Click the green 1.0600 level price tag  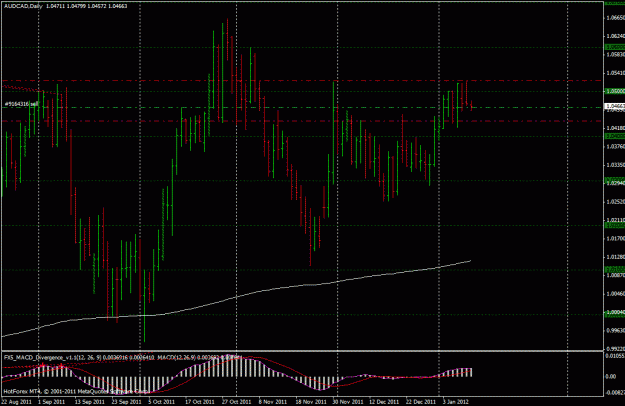point(615,47)
